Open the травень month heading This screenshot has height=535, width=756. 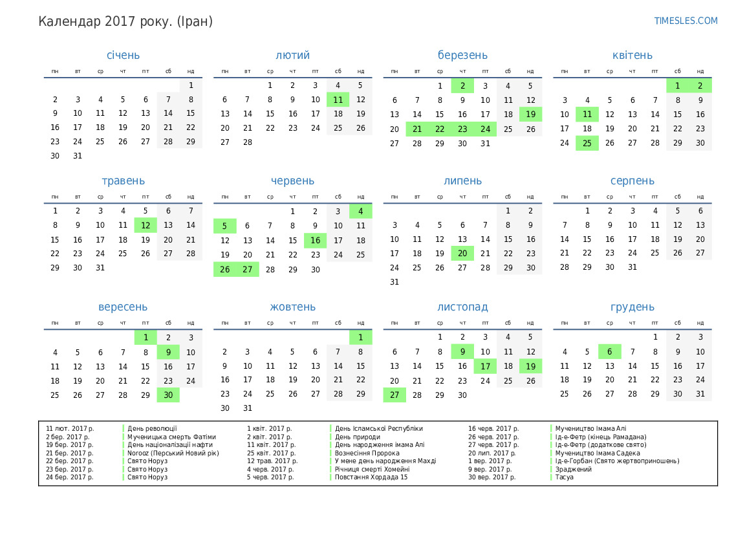point(123,181)
